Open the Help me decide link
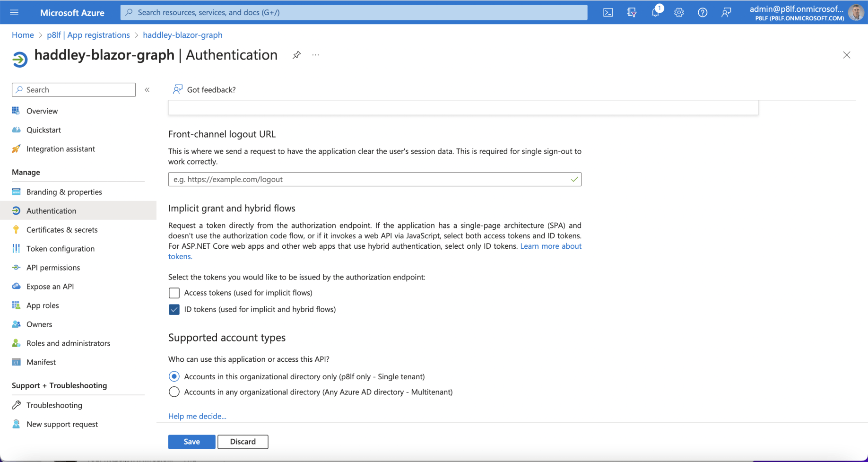Screen dimensions: 868x462 [x=197, y=416]
